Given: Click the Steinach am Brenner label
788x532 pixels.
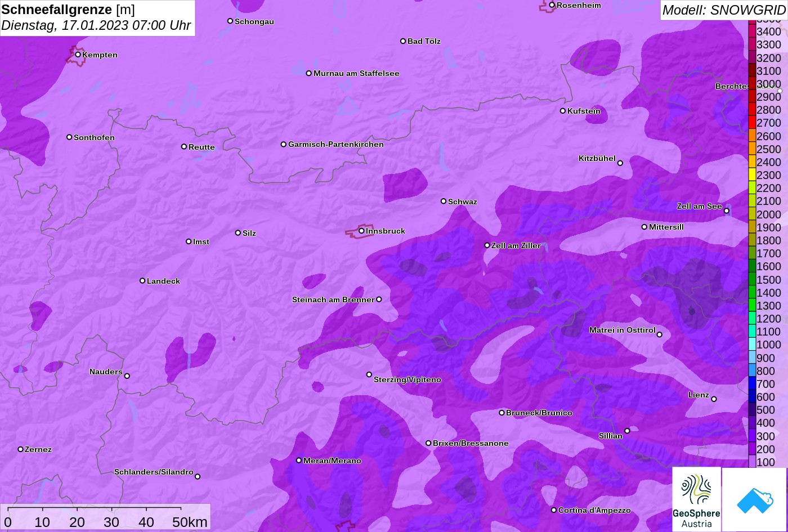Looking at the screenshot, I should click(333, 299).
